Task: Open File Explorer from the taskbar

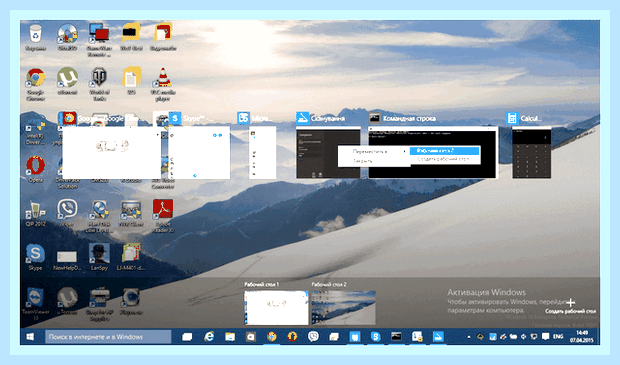Action: pyautogui.click(x=230, y=337)
